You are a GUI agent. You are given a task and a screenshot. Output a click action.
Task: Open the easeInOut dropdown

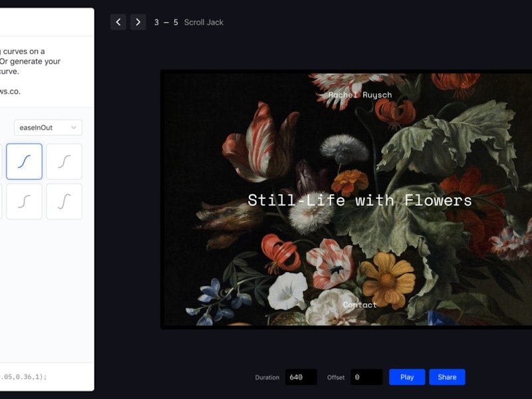pyautogui.click(x=48, y=128)
